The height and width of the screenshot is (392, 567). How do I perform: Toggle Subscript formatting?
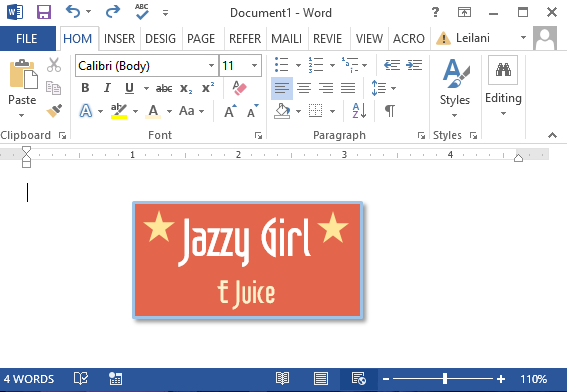tap(186, 89)
